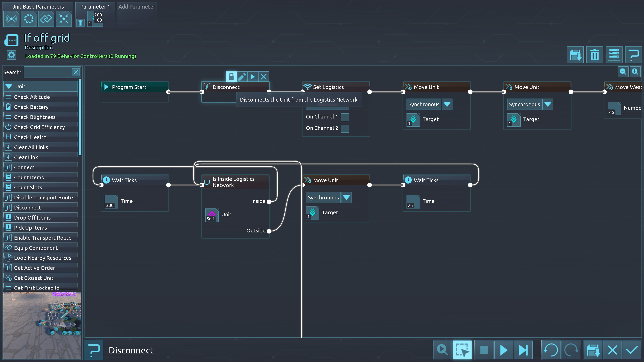Select the Parameter 1 tab
Screen dimensions: 644x362
pyautogui.click(x=95, y=7)
